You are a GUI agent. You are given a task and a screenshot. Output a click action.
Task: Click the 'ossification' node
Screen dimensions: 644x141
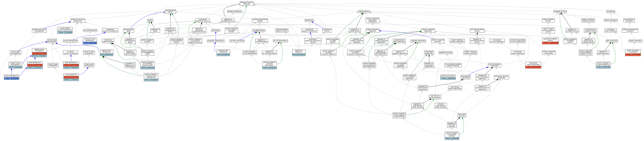pyautogui.click(x=215, y=30)
